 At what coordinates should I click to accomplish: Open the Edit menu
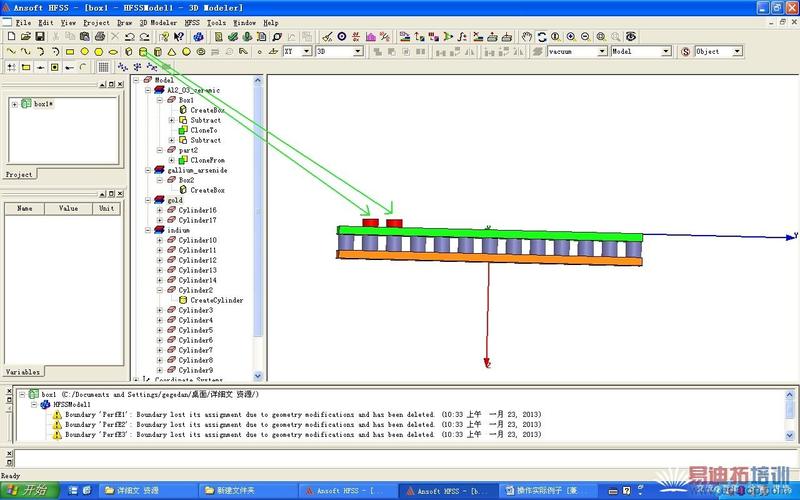coord(46,23)
